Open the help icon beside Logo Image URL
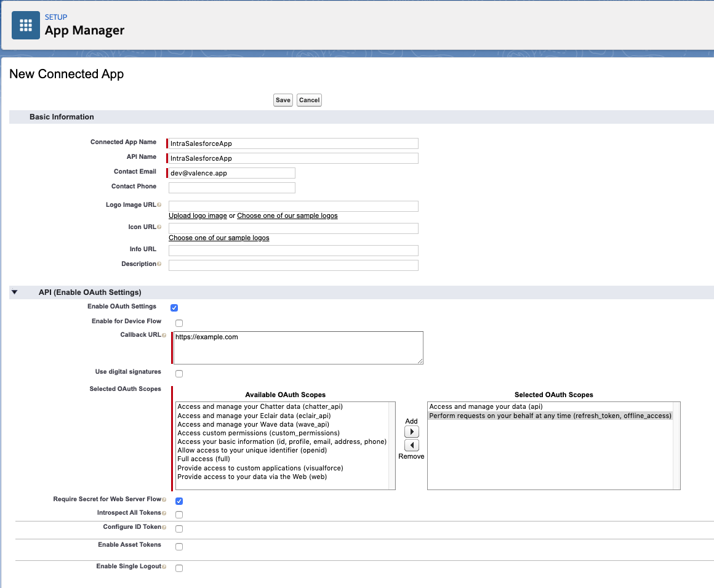This screenshot has height=588, width=714. [159, 205]
